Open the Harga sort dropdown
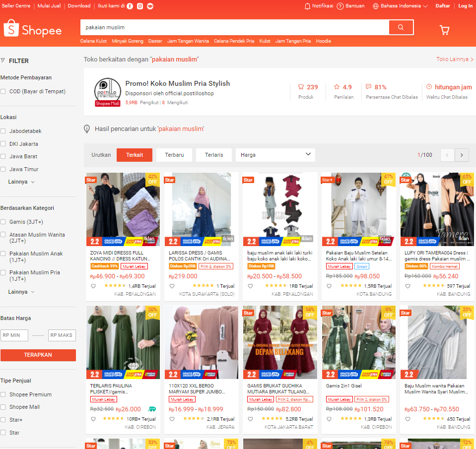Viewport: 476px width, 449px height. 275,155
